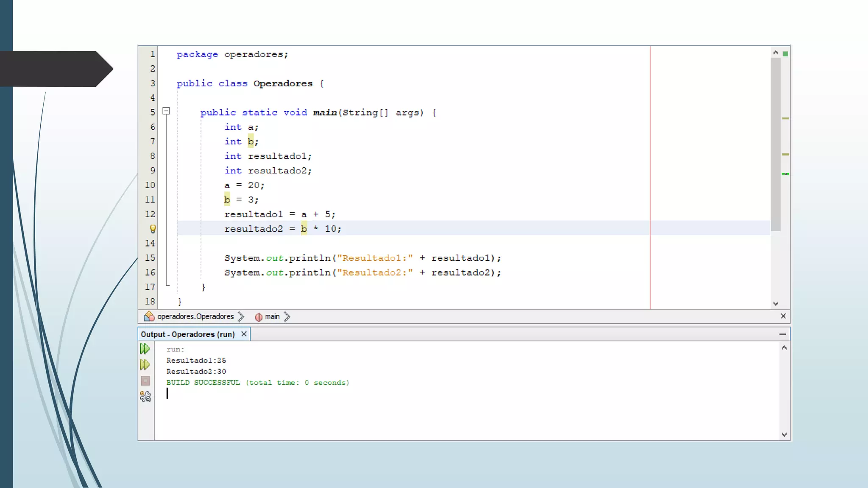Click Re-run with different parameters button
Viewport: 868px width, 488px height.
coord(145,365)
